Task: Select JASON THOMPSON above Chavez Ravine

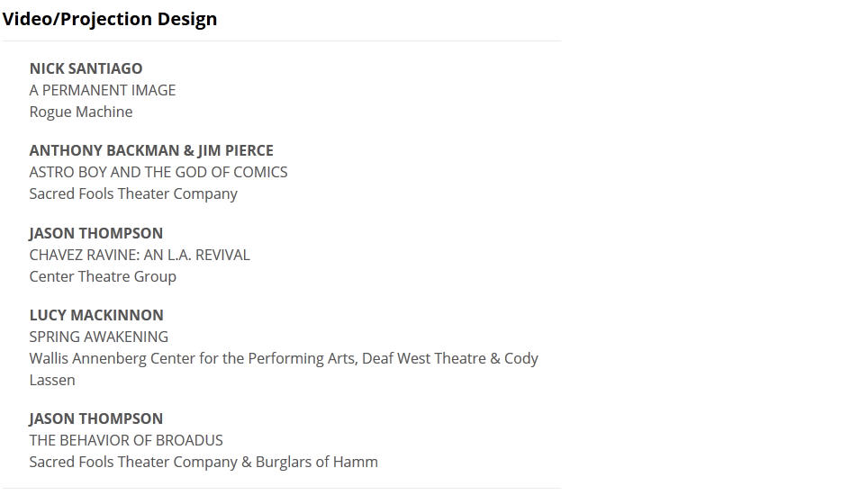Action: [x=96, y=233]
